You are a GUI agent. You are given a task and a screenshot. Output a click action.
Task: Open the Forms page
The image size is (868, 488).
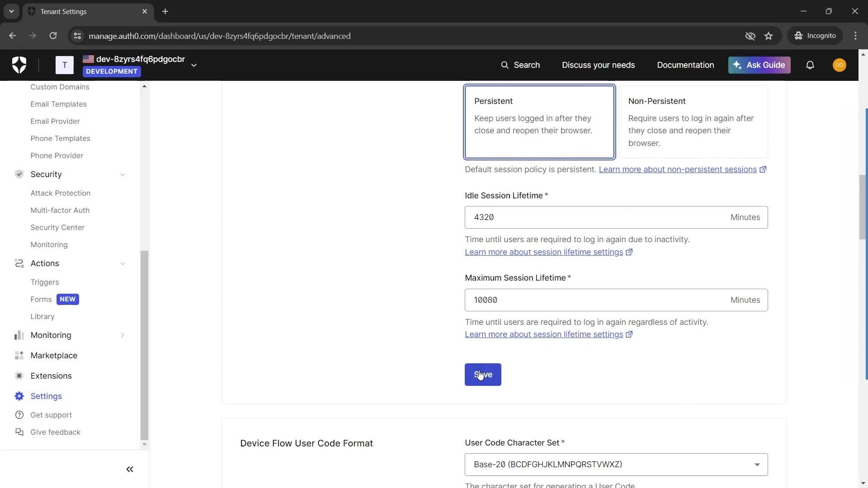pos(41,299)
